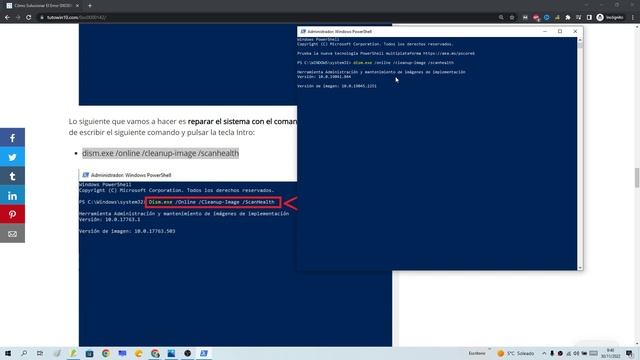Open the red extension icon in toolbar
Image resolution: width=640 pixels, height=360 pixels.
(x=536, y=18)
